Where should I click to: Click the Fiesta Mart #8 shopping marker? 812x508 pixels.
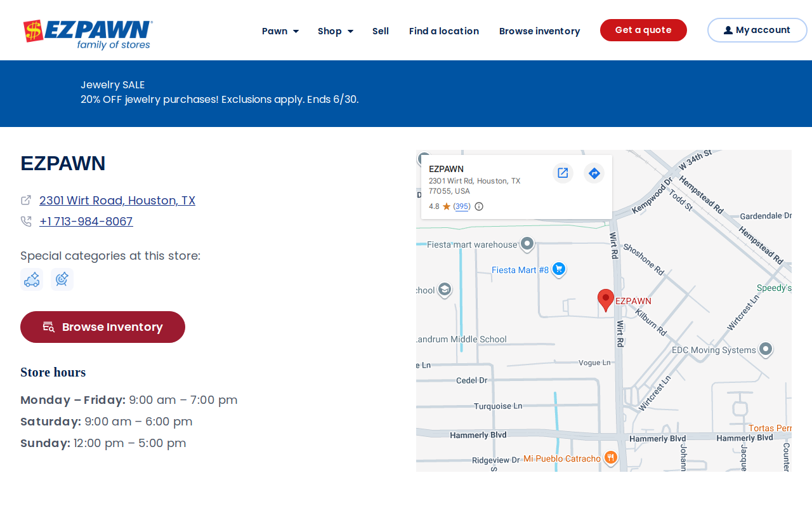pos(559,269)
